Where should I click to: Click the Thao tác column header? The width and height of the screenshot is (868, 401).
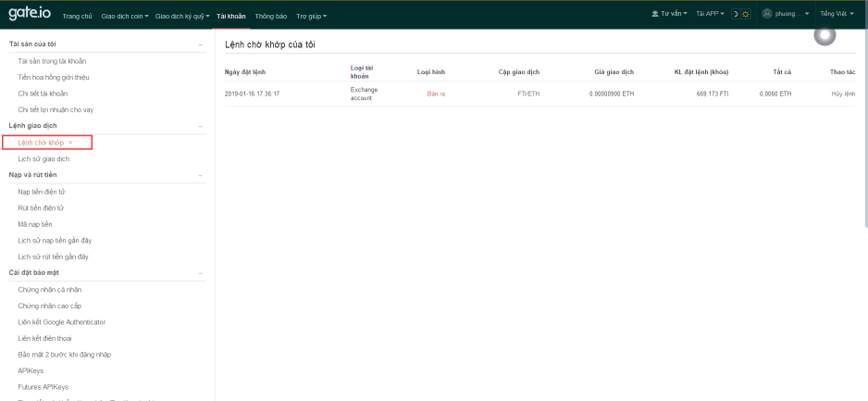tap(842, 72)
